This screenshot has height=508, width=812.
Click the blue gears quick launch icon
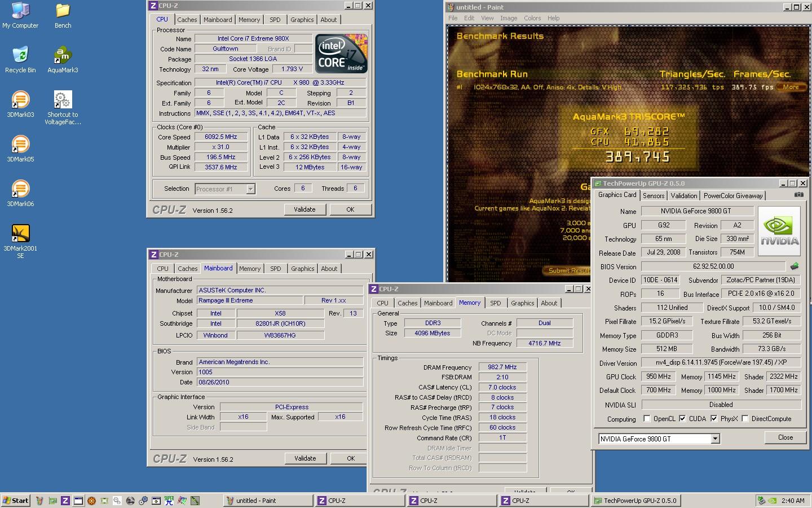pos(143,501)
